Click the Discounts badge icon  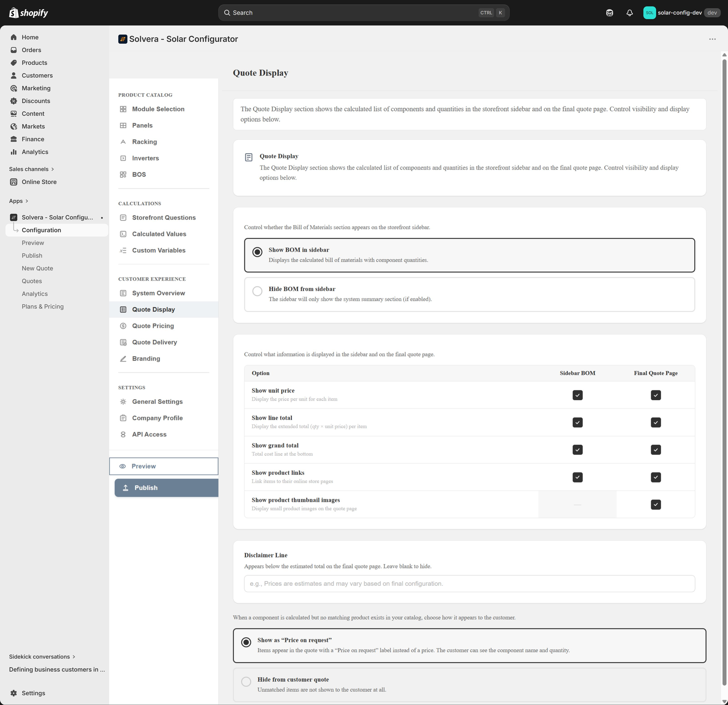tap(14, 101)
